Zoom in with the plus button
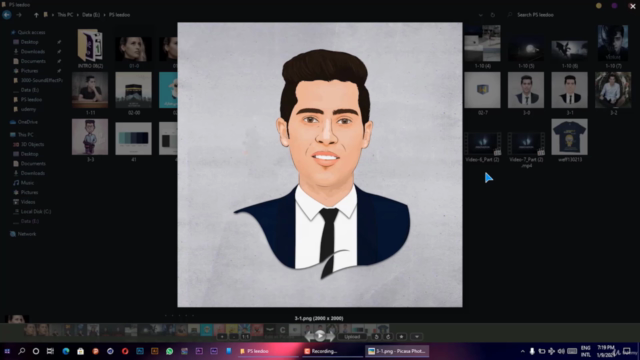The height and width of the screenshot is (360, 640). [222, 337]
